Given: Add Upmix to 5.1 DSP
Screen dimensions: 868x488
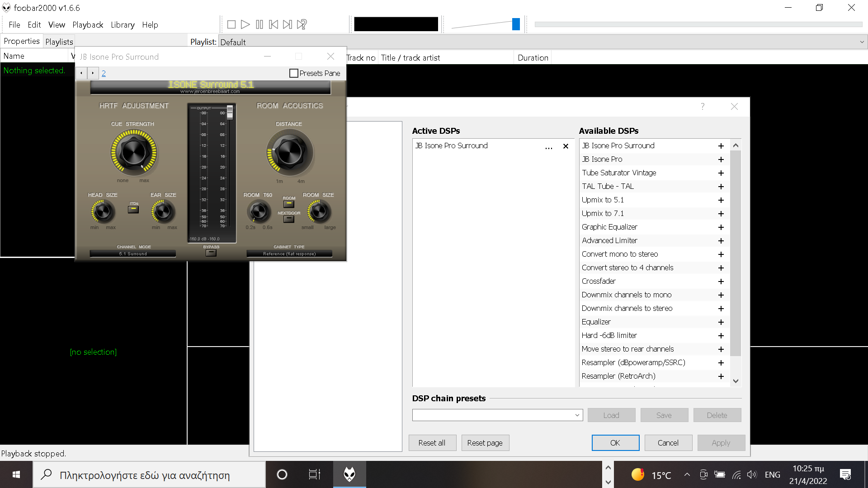Looking at the screenshot, I should click(x=721, y=200).
